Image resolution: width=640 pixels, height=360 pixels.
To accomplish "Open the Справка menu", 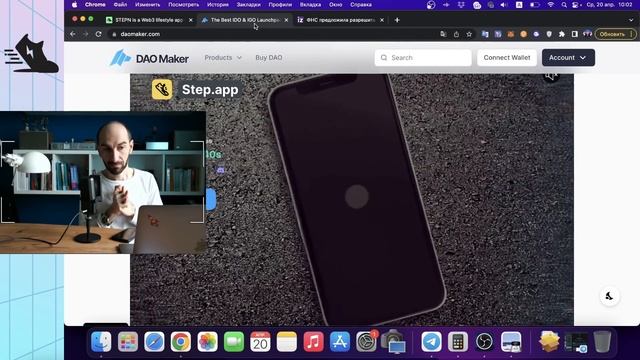I will (x=361, y=5).
